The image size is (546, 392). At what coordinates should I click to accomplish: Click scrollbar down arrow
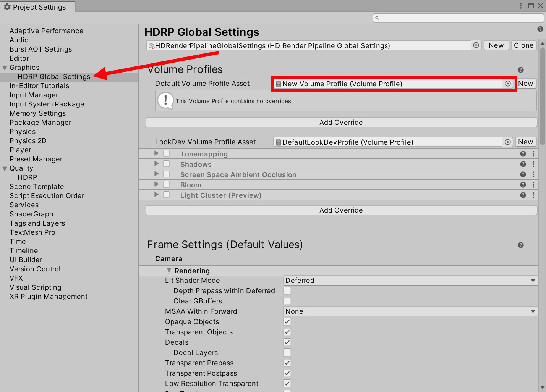(x=543, y=387)
